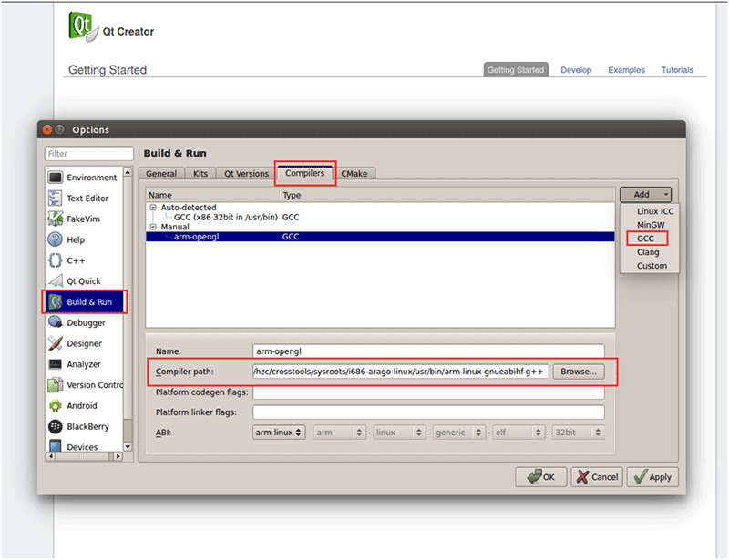Open Qt Quick category icon
729x560 pixels.
point(56,280)
